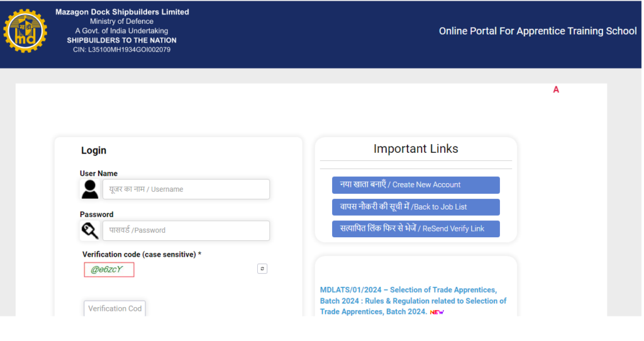
Task: Click Online Portal For Apprentice Training School
Action: point(538,31)
